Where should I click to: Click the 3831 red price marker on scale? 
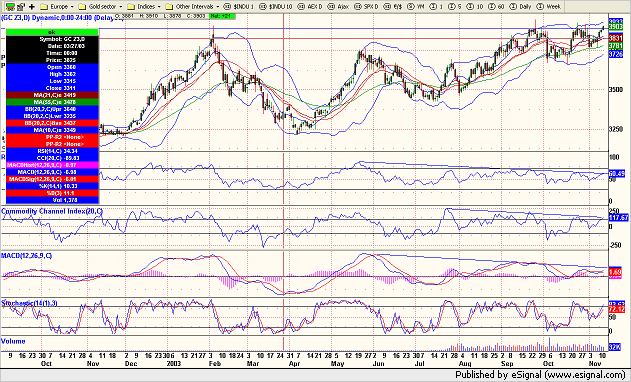tap(616, 38)
